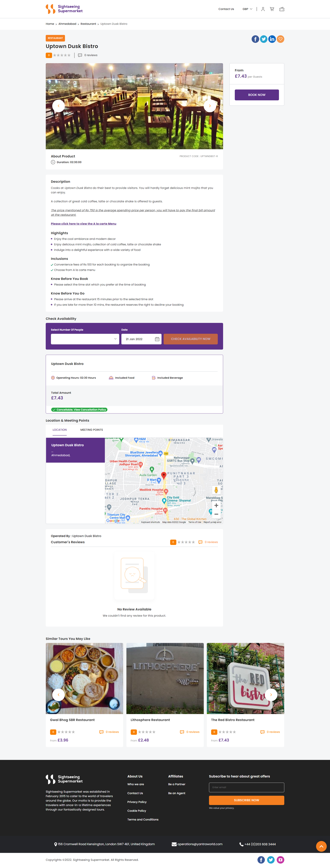
Task: Click the back-to-top arrow button
Action: [321, 846]
